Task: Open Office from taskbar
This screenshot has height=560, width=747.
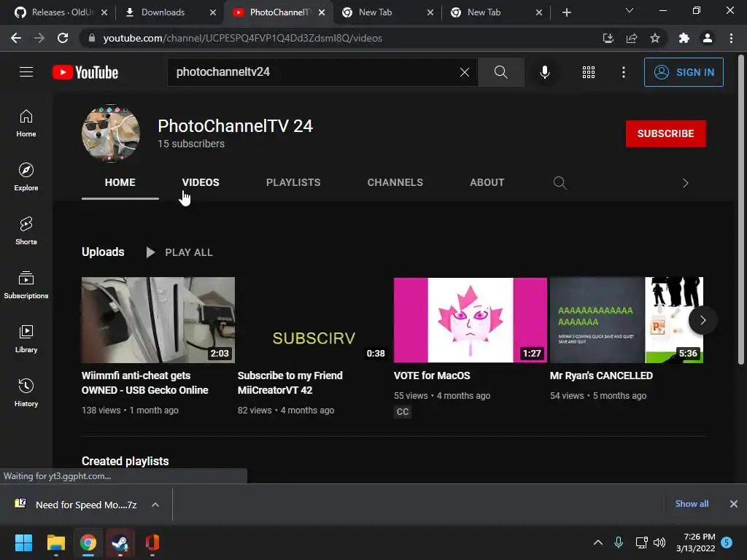Action: [x=152, y=542]
